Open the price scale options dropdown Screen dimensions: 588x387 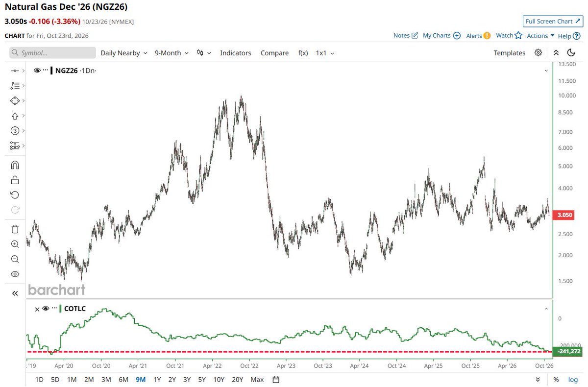tap(538, 380)
